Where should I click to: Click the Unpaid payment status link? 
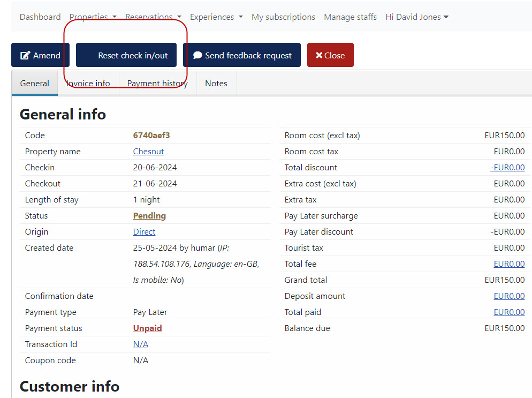click(147, 328)
